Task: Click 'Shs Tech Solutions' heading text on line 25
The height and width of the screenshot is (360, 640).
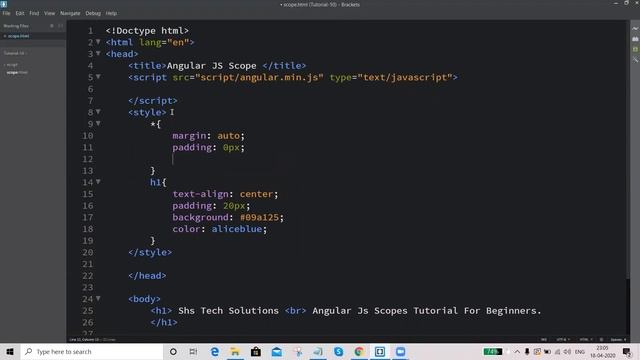Action: [x=228, y=311]
